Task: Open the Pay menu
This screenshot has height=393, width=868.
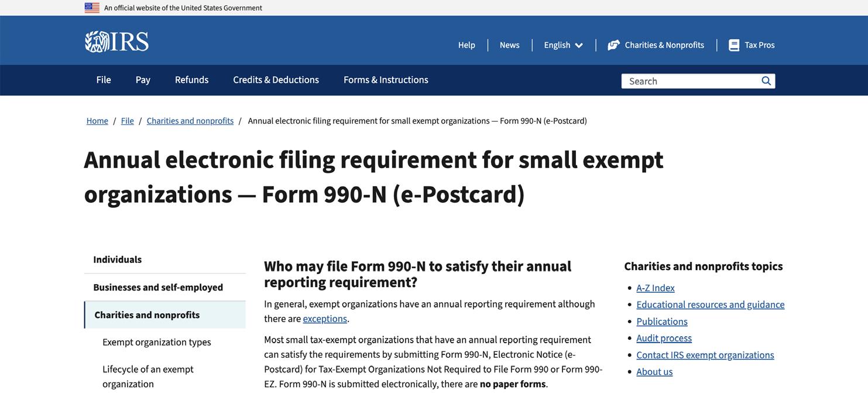Action: pyautogui.click(x=143, y=80)
